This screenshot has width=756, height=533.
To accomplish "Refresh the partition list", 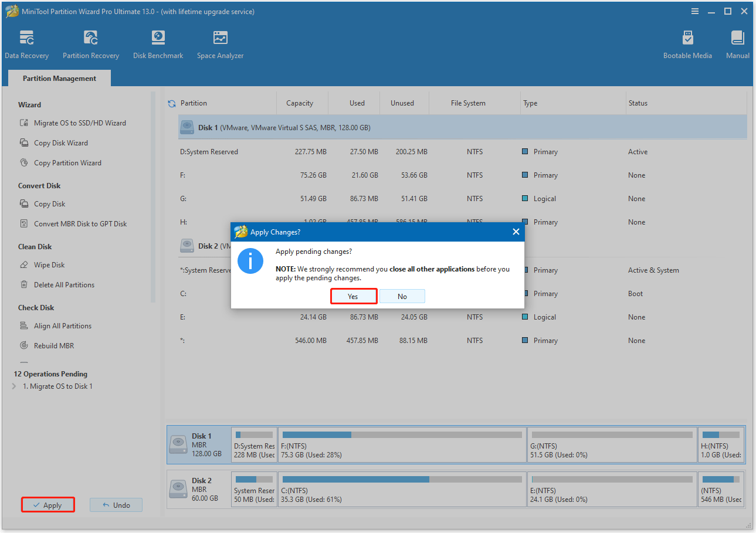I will point(171,103).
